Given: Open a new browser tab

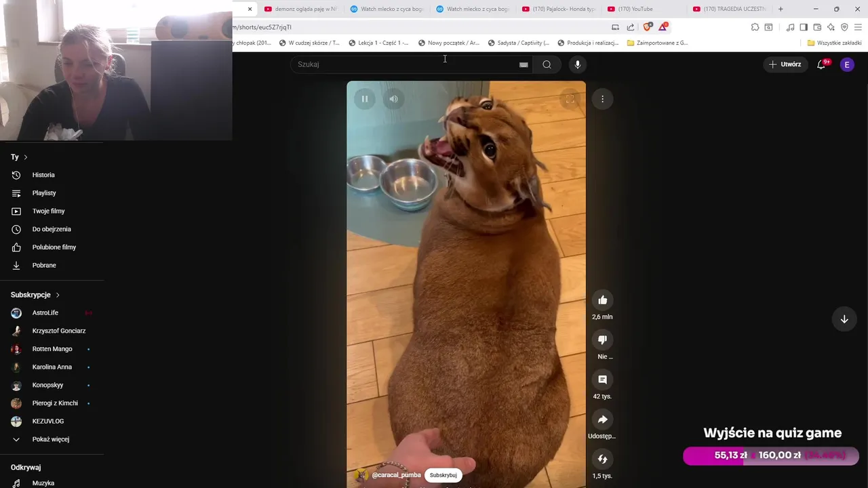Looking at the screenshot, I should [781, 9].
